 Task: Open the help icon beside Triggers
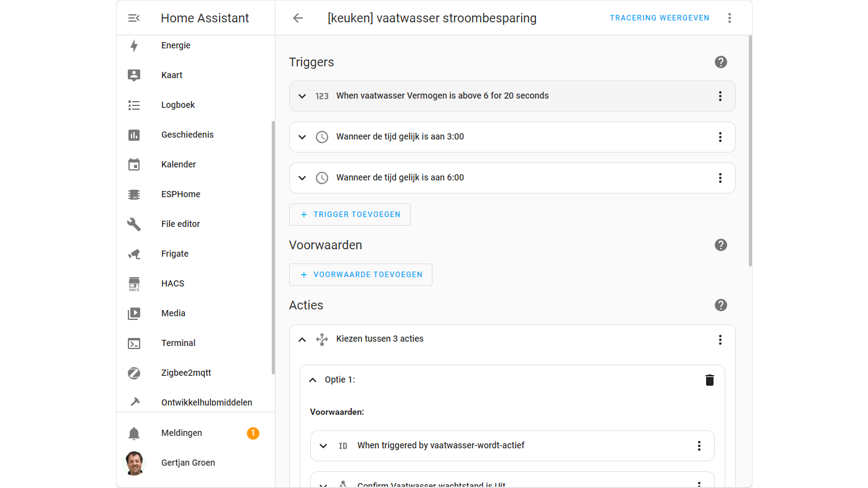click(720, 62)
